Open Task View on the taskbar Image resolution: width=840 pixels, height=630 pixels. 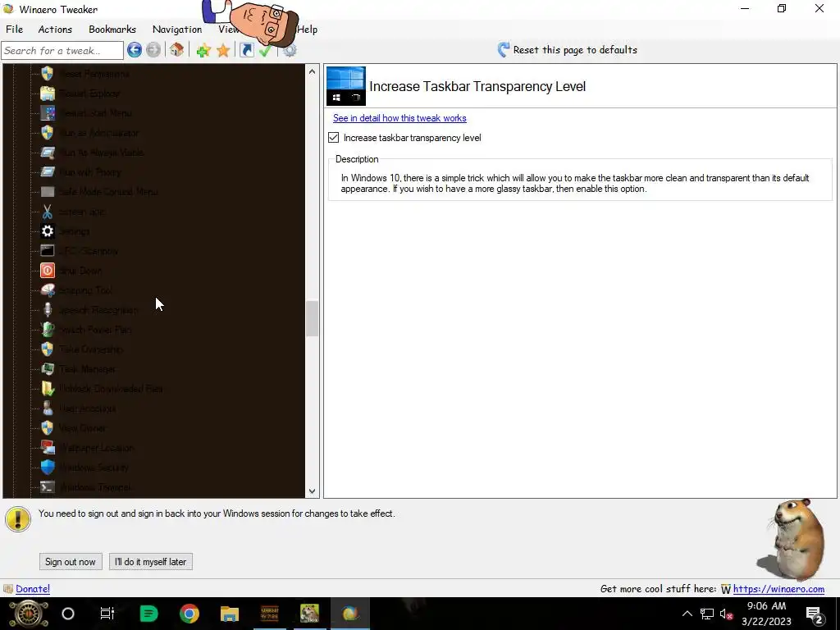pos(107,614)
